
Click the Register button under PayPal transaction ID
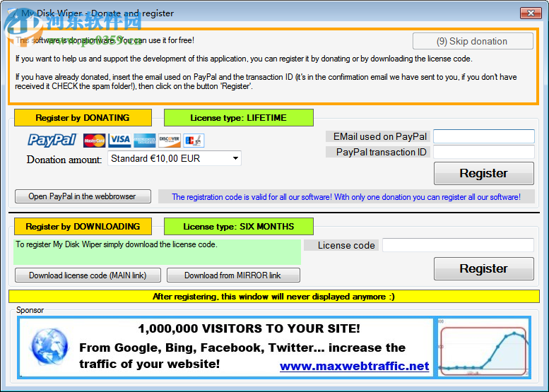point(484,173)
